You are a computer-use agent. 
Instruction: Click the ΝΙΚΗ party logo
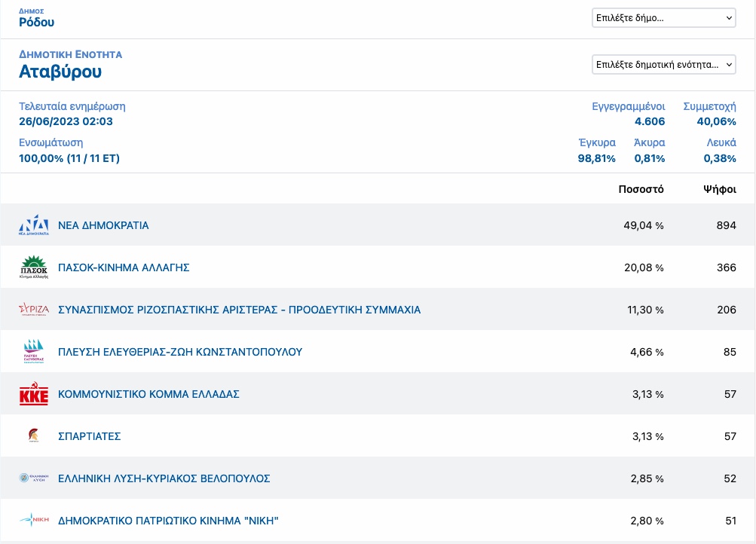tap(34, 520)
